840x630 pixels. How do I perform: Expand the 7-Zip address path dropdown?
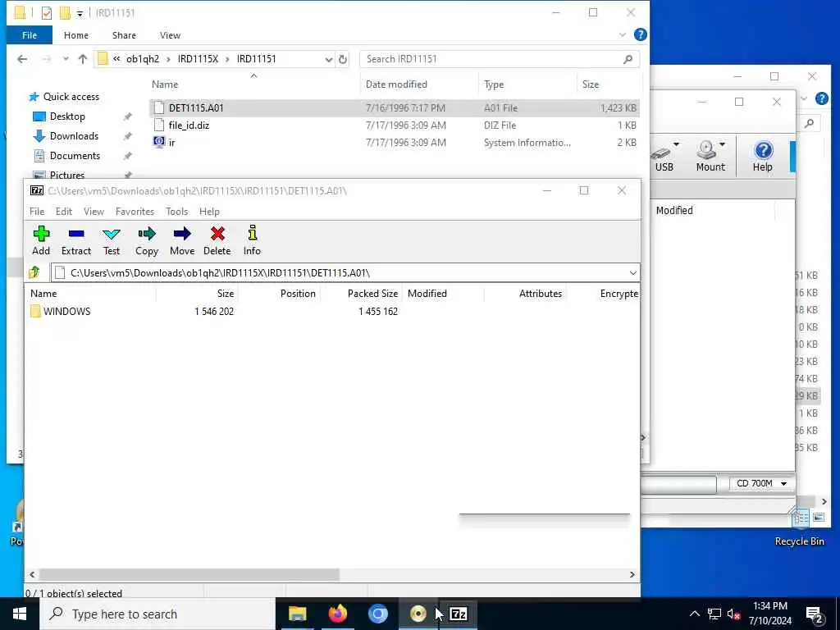(x=632, y=272)
